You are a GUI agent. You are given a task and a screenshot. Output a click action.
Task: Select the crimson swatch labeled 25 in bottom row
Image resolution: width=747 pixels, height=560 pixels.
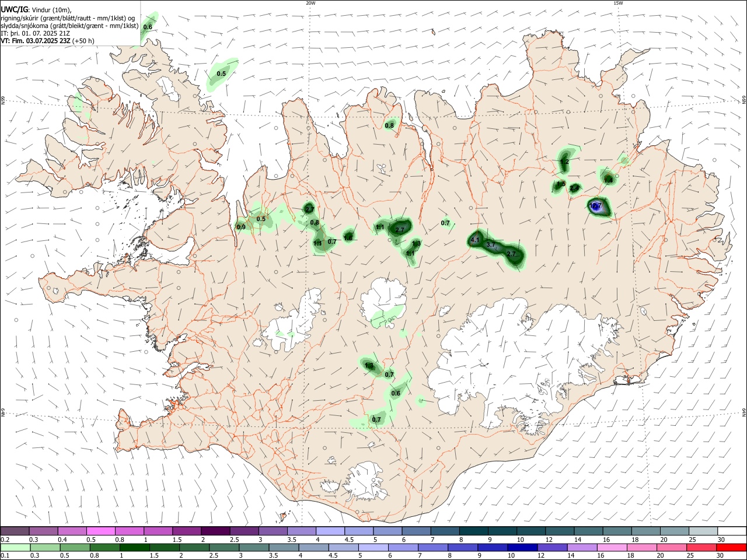(x=702, y=548)
